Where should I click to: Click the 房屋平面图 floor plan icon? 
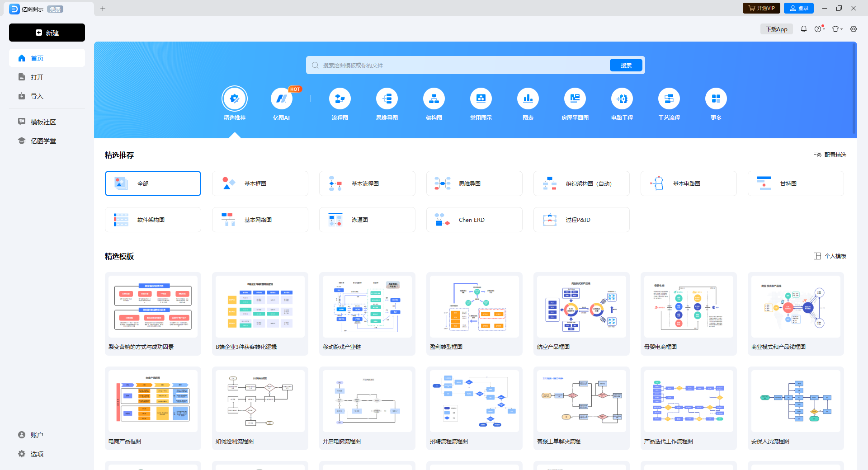[x=575, y=99]
